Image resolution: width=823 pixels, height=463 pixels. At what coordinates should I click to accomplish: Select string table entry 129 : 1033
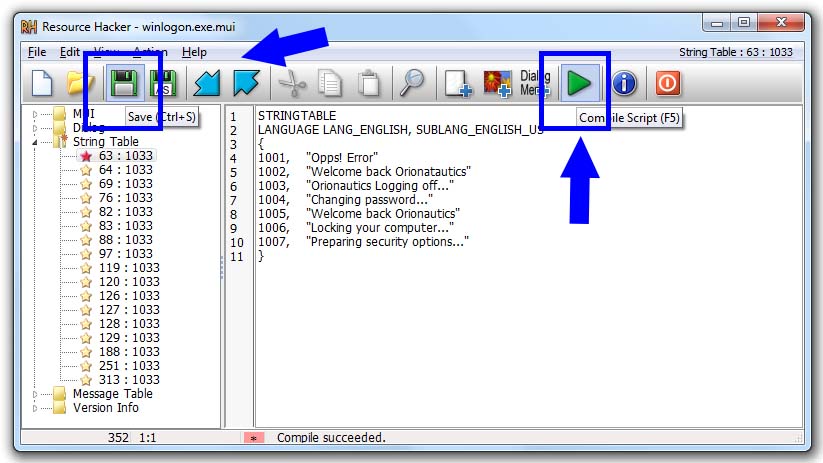[x=129, y=338]
